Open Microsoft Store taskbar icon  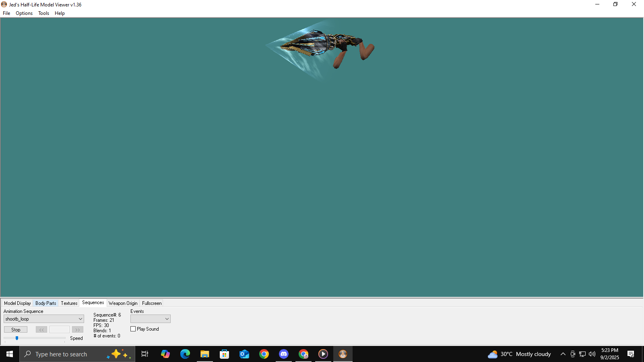(x=225, y=354)
